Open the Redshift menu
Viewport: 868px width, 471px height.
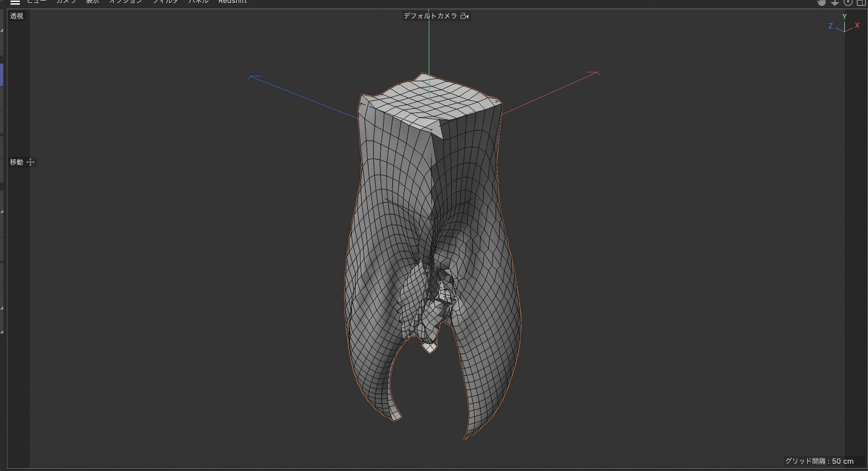(233, 2)
